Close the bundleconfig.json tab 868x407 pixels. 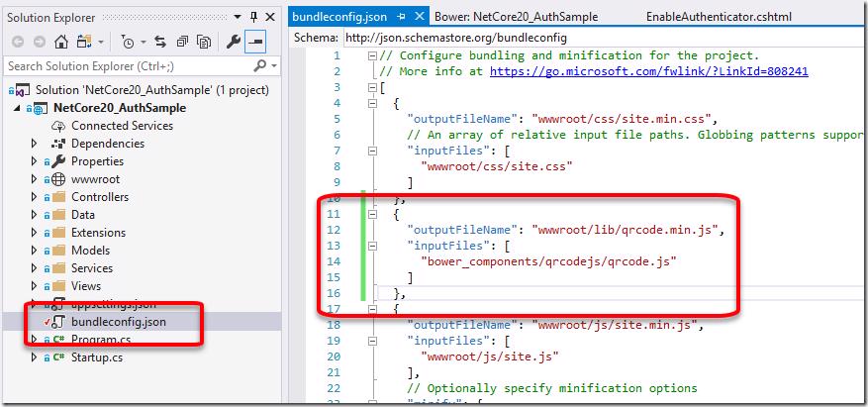421,17
